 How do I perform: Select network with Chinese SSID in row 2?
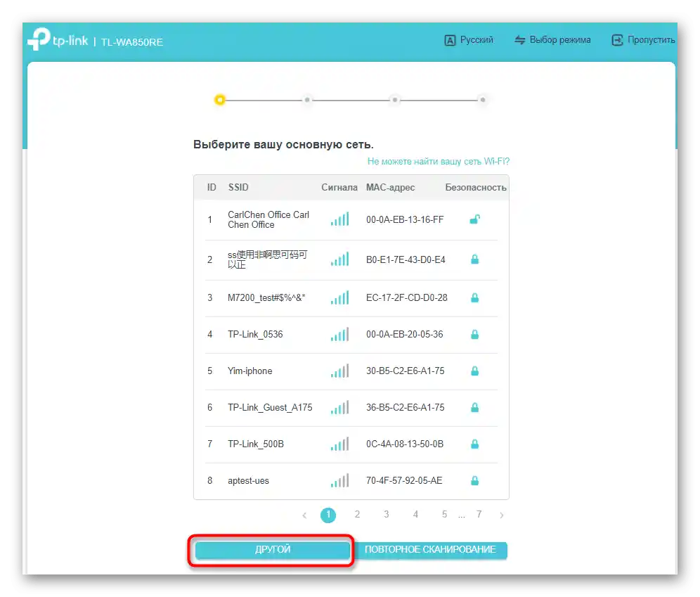tap(351, 260)
